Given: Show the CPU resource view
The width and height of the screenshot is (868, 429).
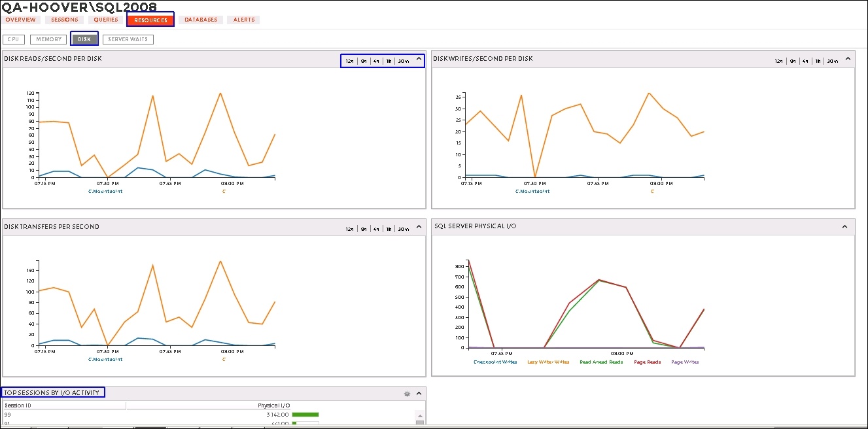Looking at the screenshot, I should [14, 39].
